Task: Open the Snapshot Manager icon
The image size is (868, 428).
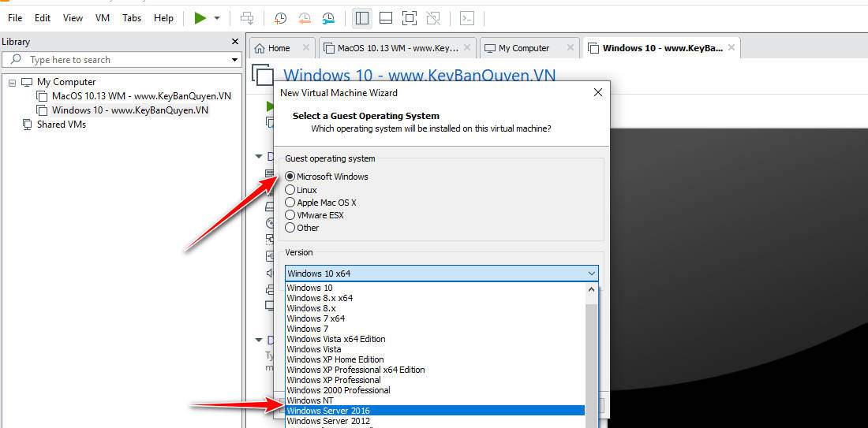Action: tap(329, 18)
